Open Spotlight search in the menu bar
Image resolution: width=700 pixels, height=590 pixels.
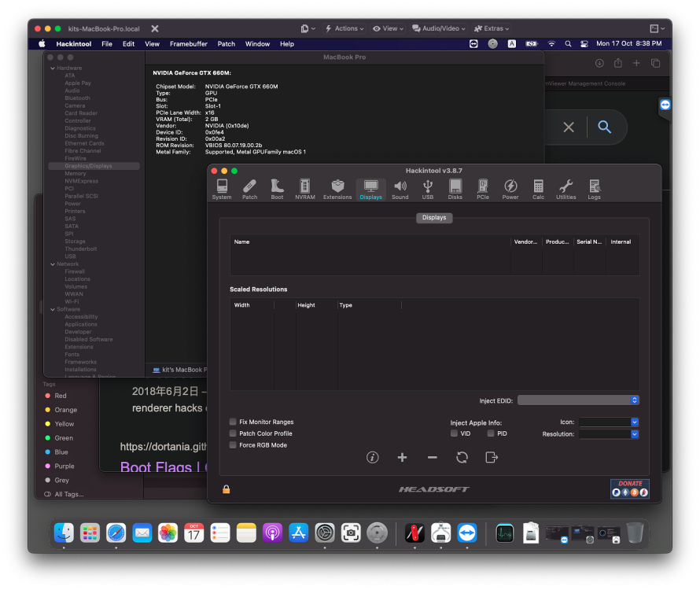click(568, 44)
